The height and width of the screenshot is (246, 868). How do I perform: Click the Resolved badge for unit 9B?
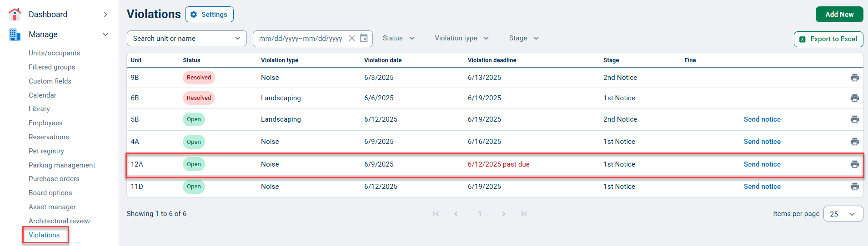(199, 78)
